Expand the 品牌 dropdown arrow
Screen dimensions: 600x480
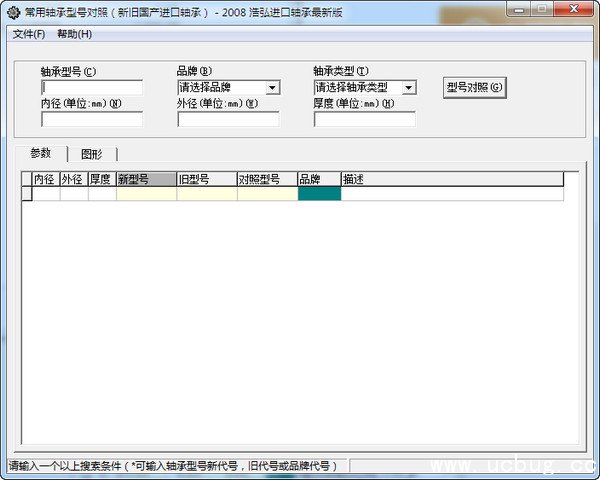click(272, 88)
